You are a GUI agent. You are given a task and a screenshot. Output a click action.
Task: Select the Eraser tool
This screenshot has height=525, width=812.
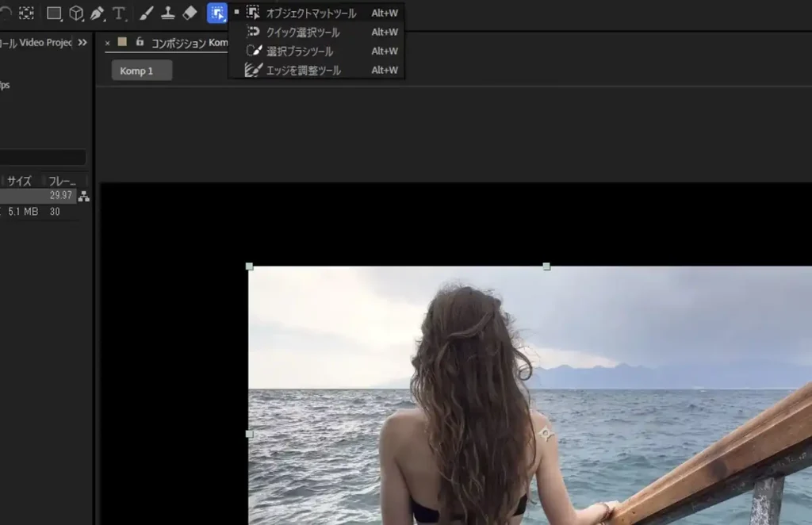(x=190, y=13)
